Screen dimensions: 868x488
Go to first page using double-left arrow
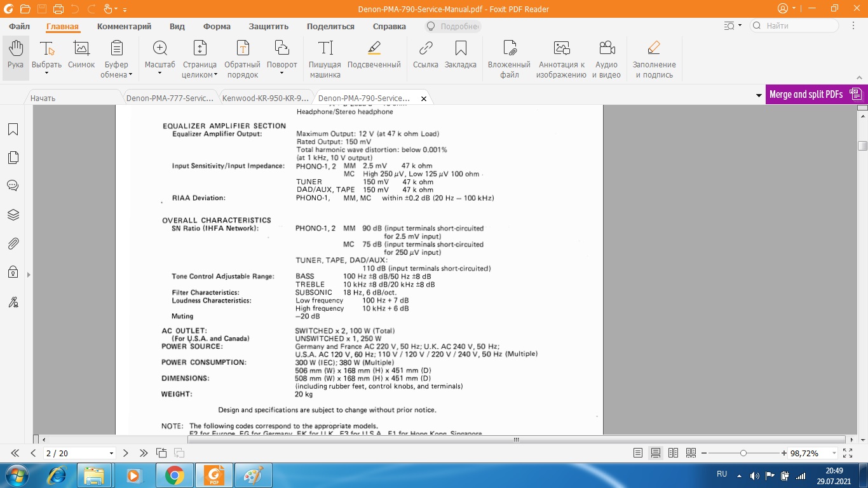coord(15,453)
